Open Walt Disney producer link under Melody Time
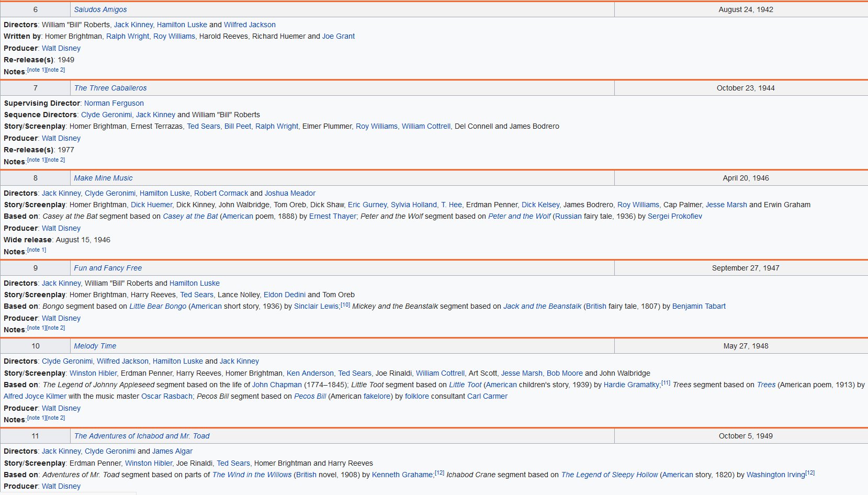The width and height of the screenshot is (868, 495). pos(61,408)
